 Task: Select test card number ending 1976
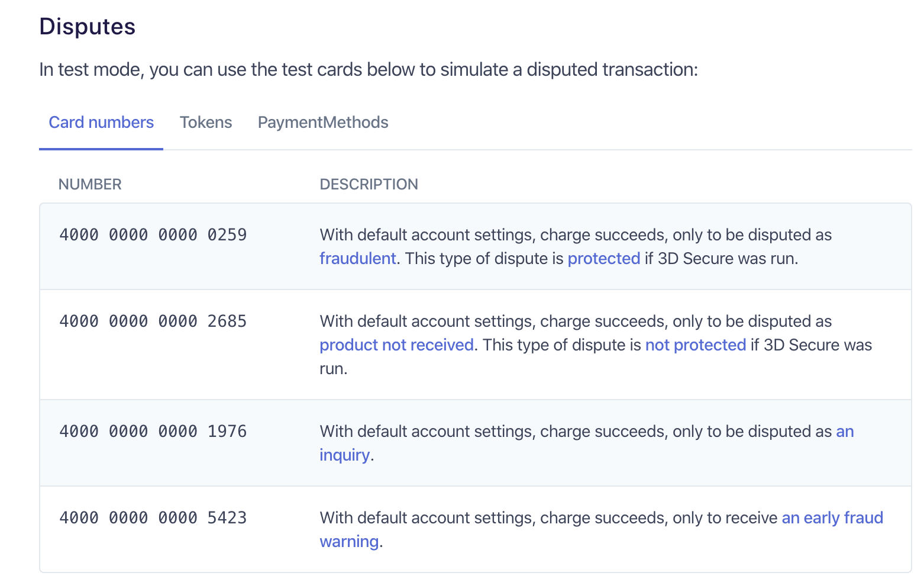click(153, 432)
